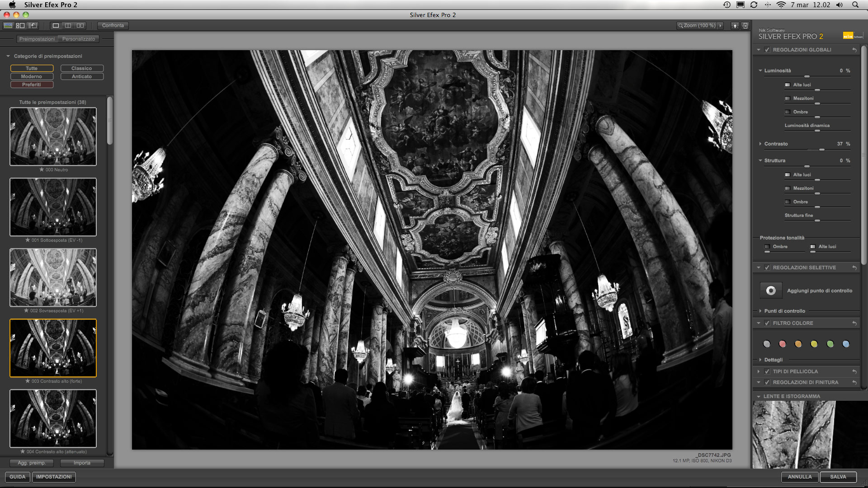Open the Time Machine menu bar icon

[727, 5]
